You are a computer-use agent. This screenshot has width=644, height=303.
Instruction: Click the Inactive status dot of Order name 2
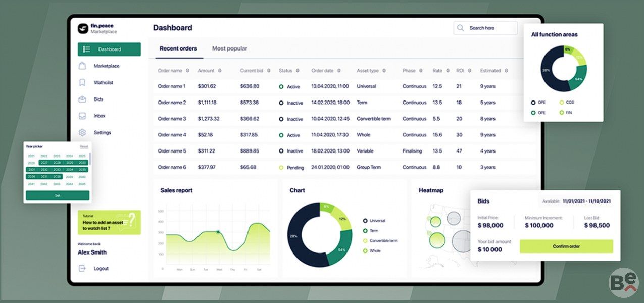281,103
